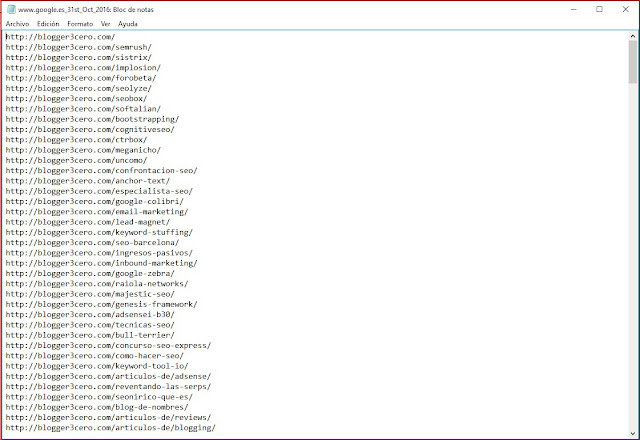Image resolution: width=640 pixels, height=440 pixels.
Task: Click the blogger3cero.com/semrush/ line
Action: point(78,47)
